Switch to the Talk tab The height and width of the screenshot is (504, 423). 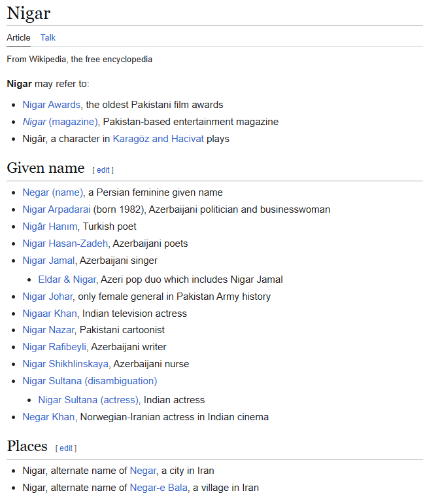pyautogui.click(x=48, y=37)
